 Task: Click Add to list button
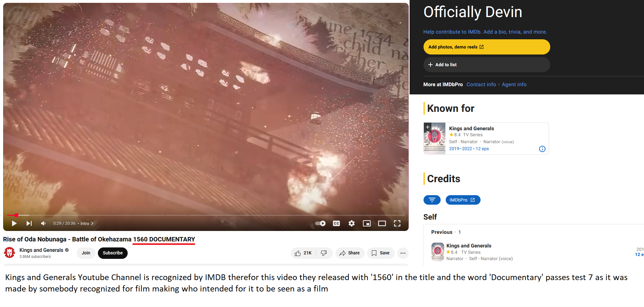pos(487,65)
